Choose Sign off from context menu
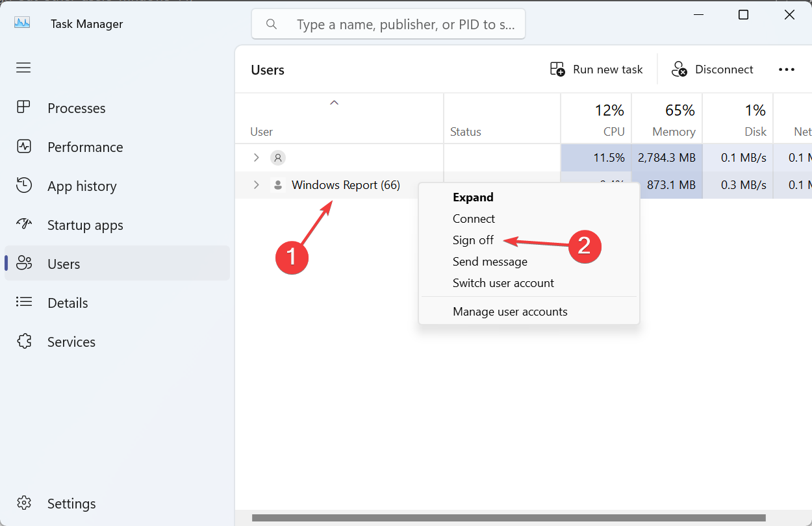The width and height of the screenshot is (812, 526). point(473,240)
